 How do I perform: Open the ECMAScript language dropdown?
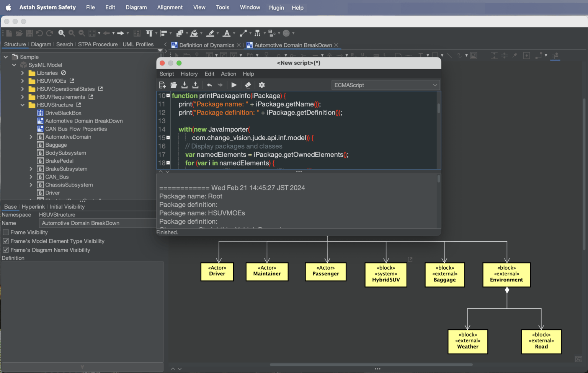(x=385, y=85)
